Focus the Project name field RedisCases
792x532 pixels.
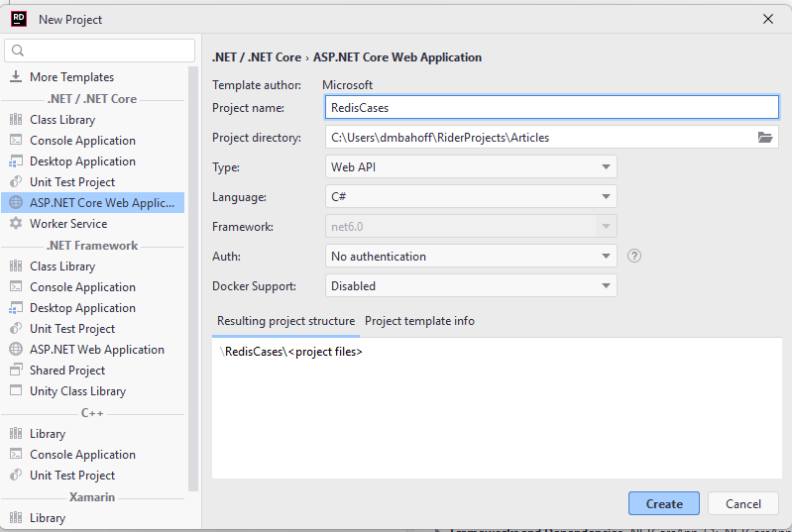551,108
